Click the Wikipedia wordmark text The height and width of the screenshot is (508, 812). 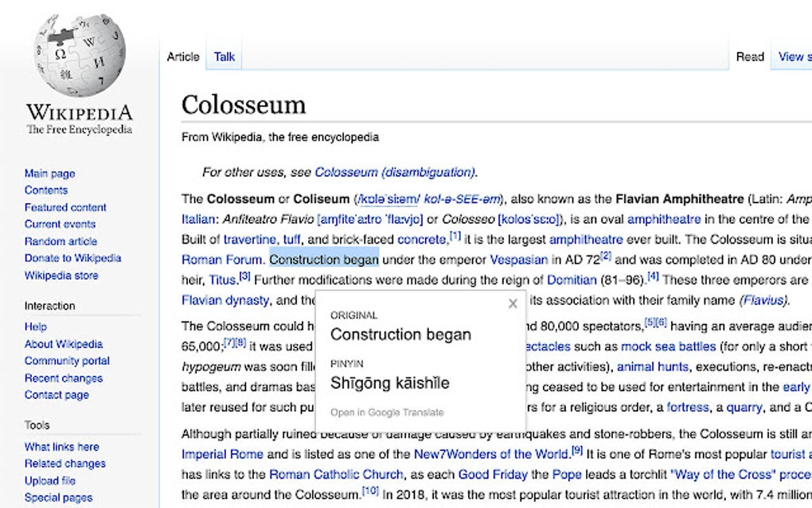80,111
